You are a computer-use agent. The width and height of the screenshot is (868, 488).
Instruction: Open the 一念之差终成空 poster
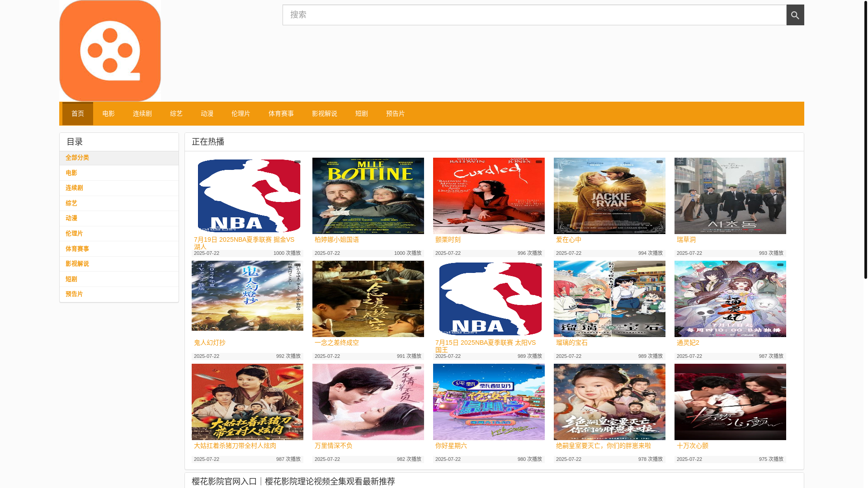368,299
